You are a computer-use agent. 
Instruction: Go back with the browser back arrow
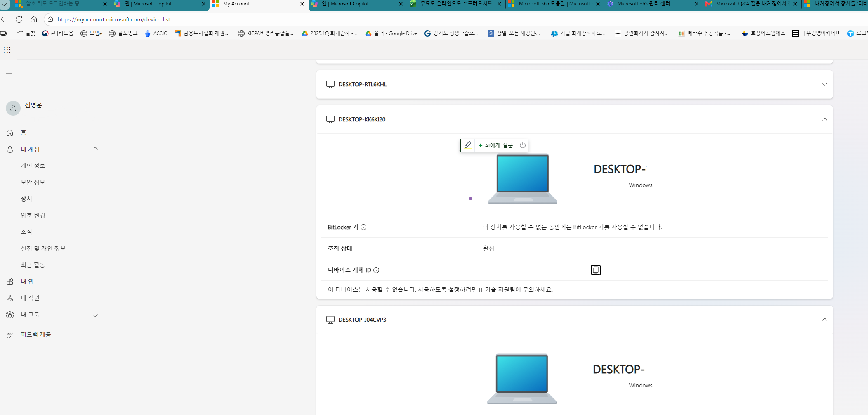coord(4,19)
